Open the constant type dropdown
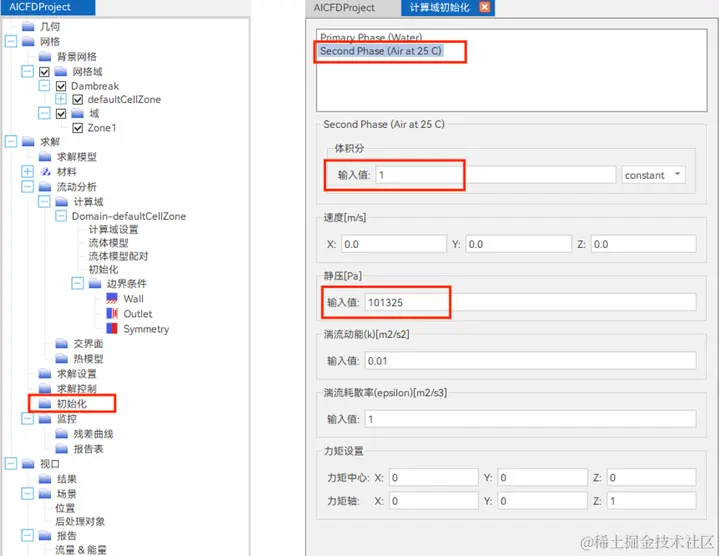 [x=653, y=175]
